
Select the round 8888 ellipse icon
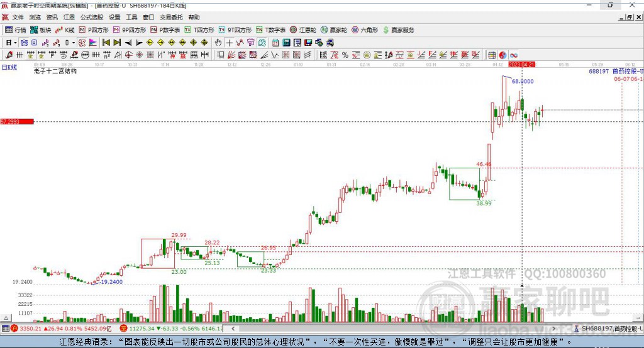[x=85, y=55]
